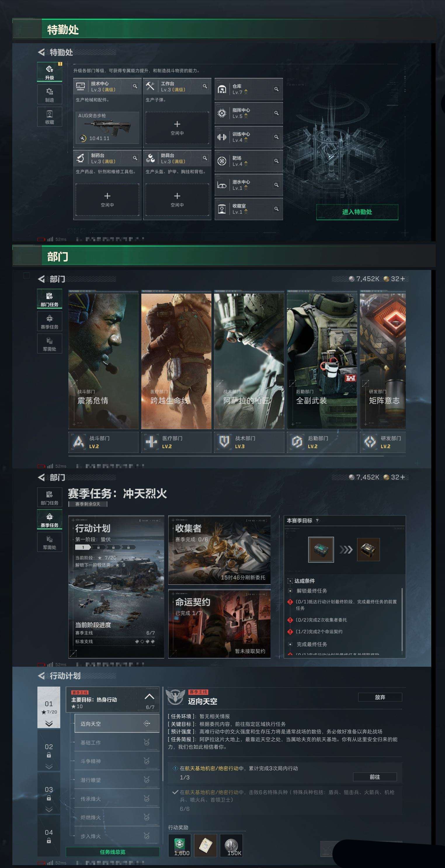
Task: Open the 收集者 commission card
Action: 220,550
